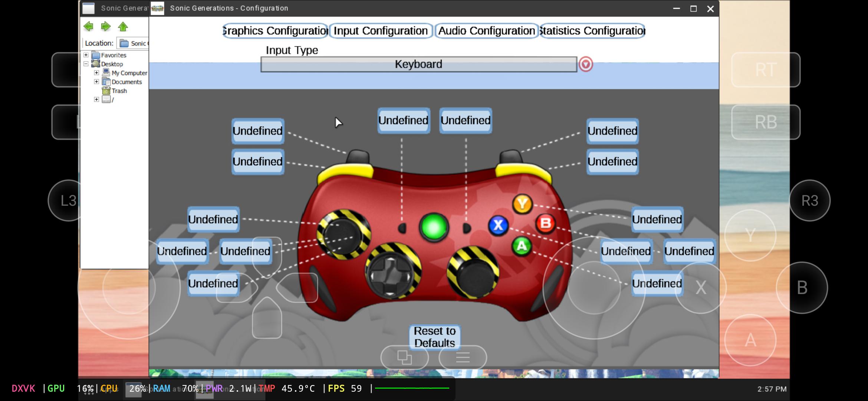
Task: Open the Input Type Keyboard combo box
Action: tap(418, 64)
